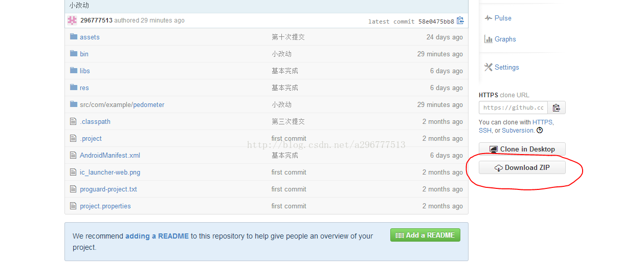
Task: Open the libs folder
Action: click(85, 71)
